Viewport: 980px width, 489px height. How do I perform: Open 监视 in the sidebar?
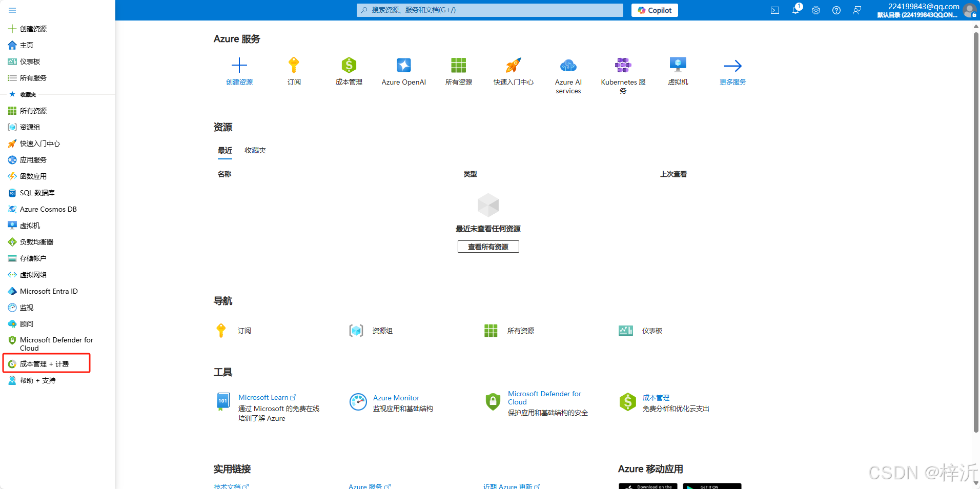pyautogui.click(x=27, y=308)
